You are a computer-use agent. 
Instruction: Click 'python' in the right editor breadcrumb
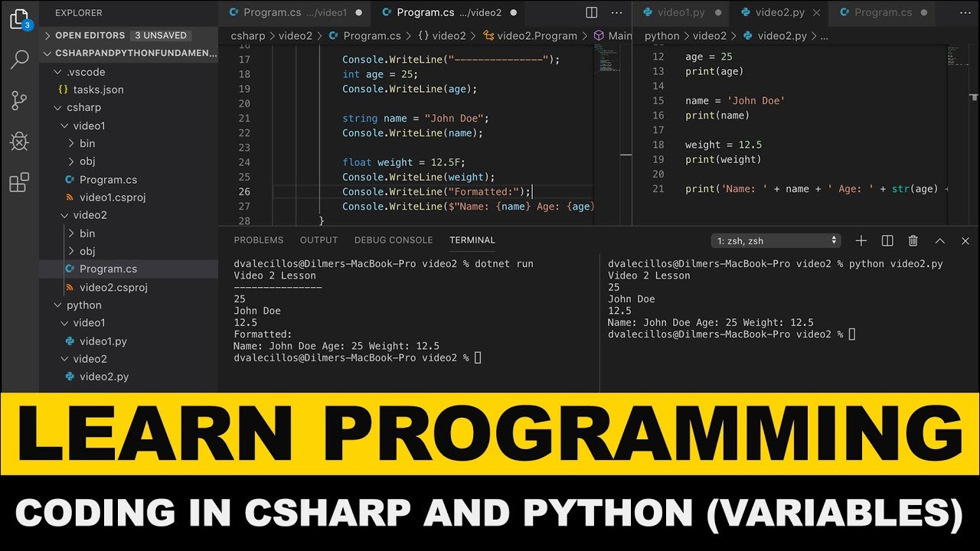662,36
